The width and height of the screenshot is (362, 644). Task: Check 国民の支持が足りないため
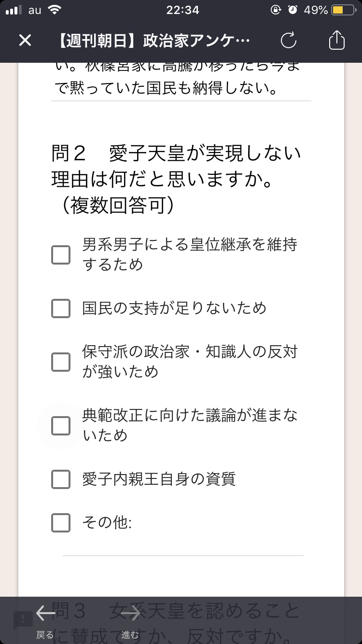coord(60,308)
